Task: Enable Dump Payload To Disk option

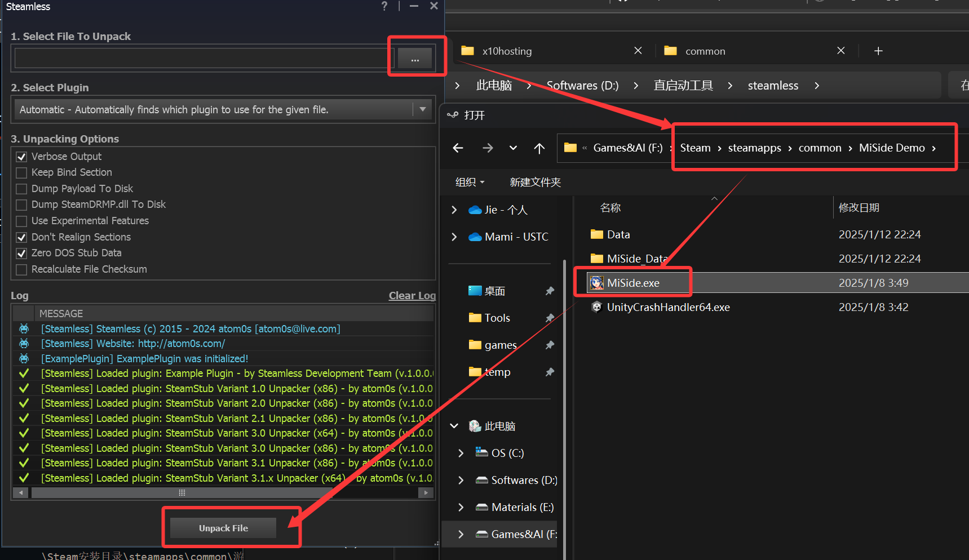Action: 21,189
